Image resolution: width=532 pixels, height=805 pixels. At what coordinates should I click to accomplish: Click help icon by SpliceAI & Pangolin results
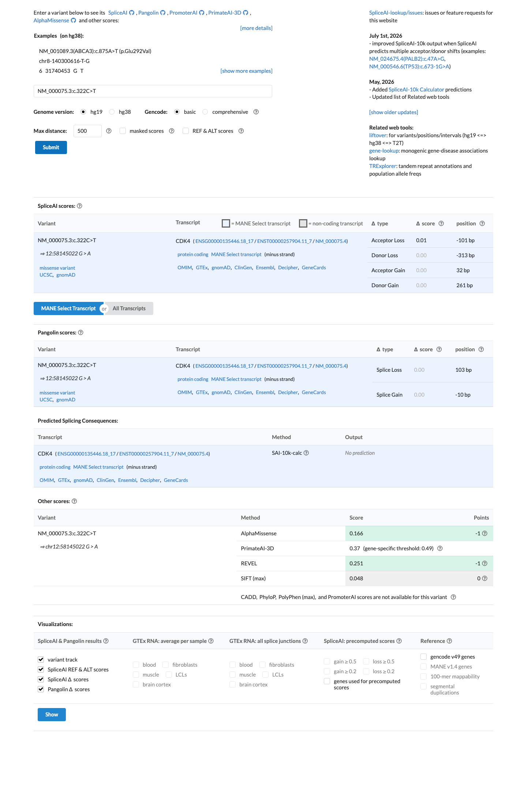(106, 641)
